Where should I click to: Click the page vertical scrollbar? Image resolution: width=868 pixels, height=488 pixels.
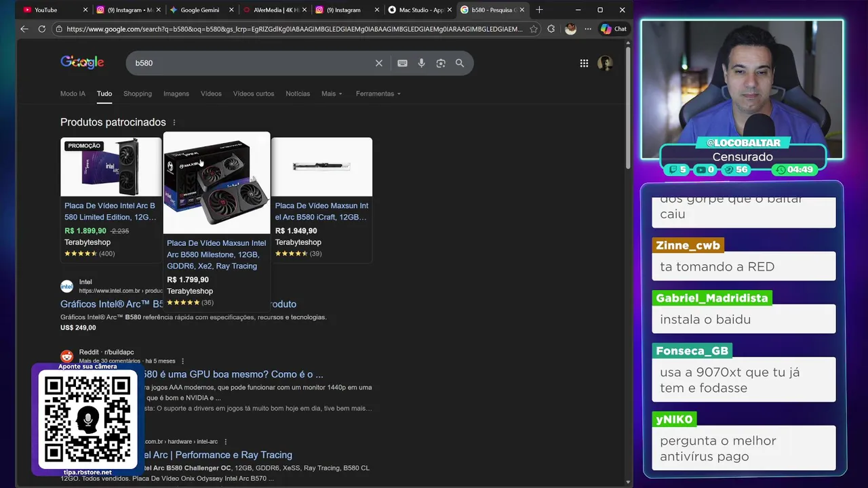pos(628,108)
